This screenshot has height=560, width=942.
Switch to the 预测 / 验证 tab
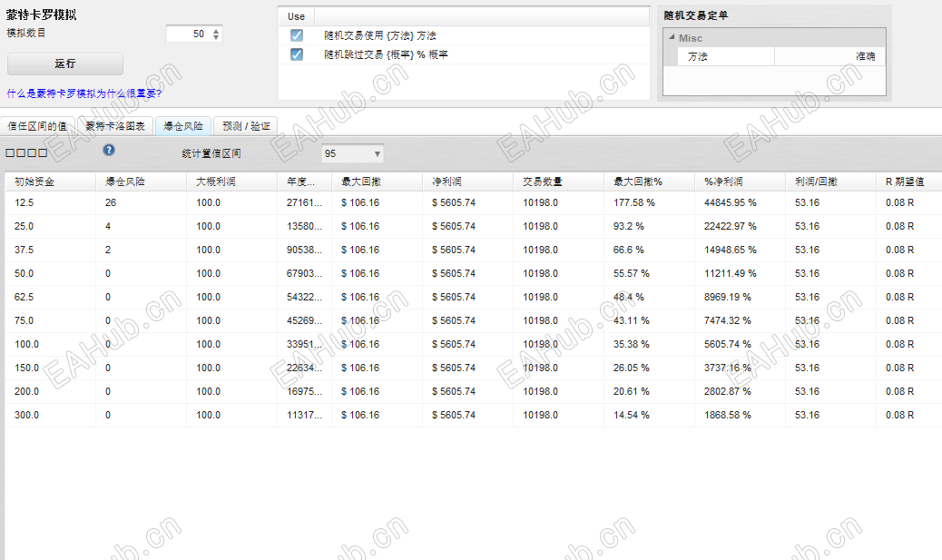246,126
